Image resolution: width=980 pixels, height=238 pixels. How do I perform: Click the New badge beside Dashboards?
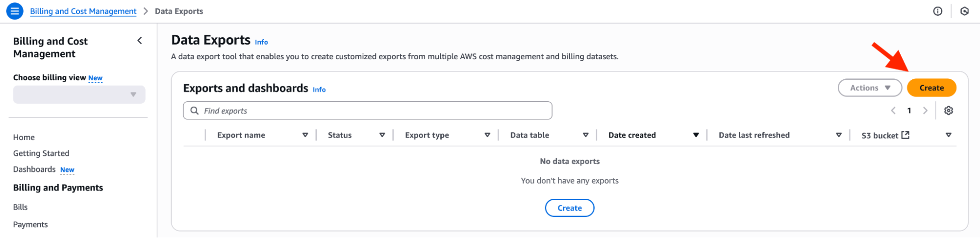[x=67, y=170]
